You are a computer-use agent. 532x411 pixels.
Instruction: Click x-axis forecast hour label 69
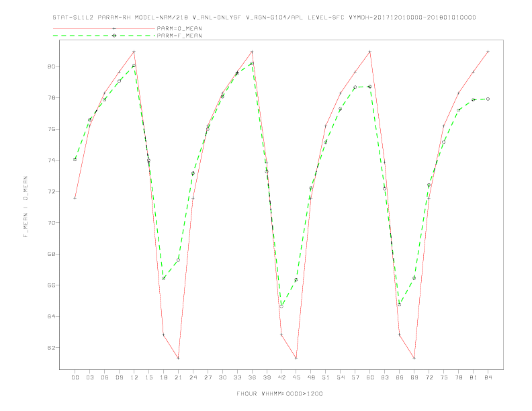[x=414, y=377]
